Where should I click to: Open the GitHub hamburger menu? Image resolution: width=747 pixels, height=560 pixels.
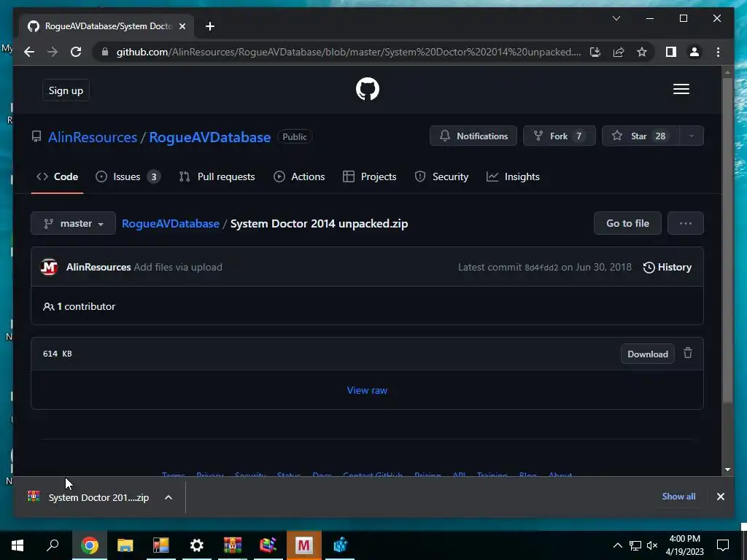681,89
